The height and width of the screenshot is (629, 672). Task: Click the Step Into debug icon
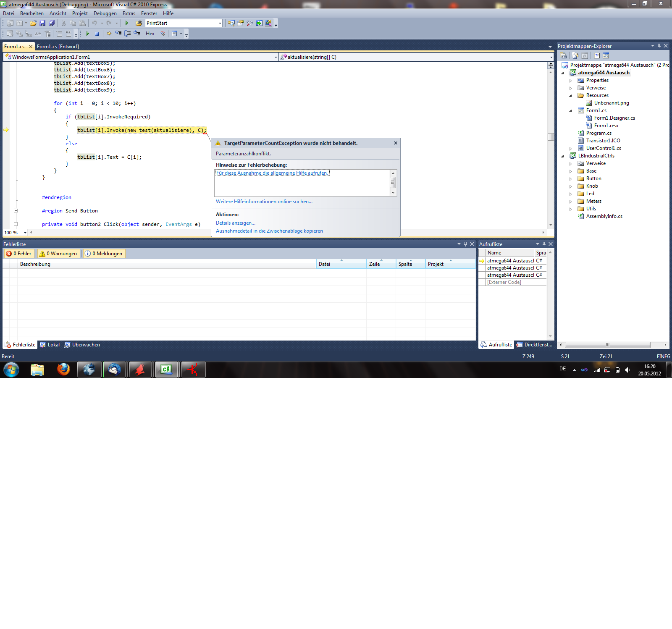pyautogui.click(x=118, y=34)
